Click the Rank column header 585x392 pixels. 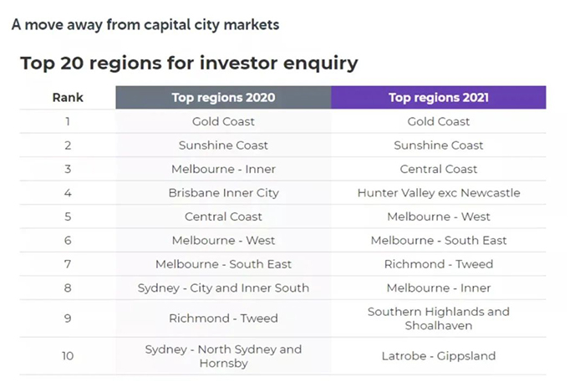68,97
